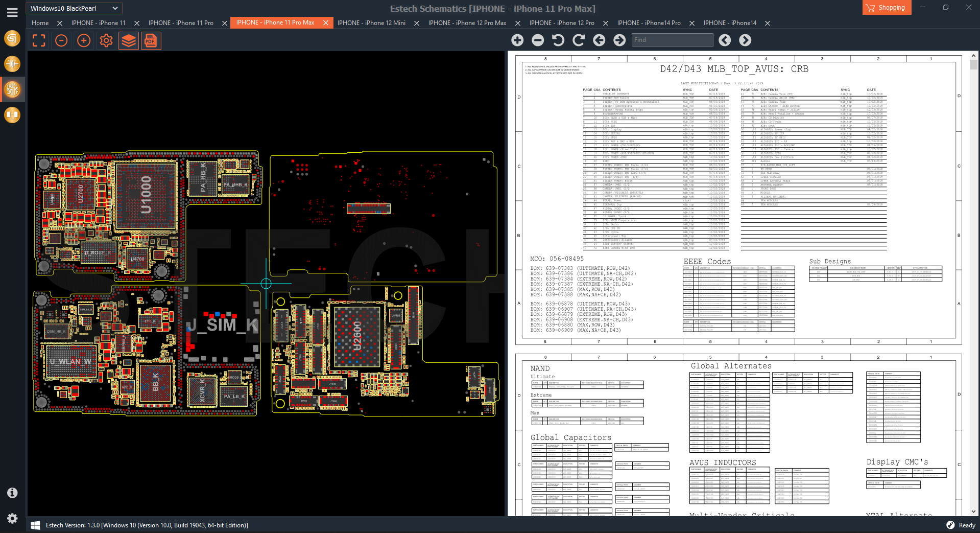Open the iPhone 12 Pro Max tab
The image size is (980, 533).
coord(467,23)
